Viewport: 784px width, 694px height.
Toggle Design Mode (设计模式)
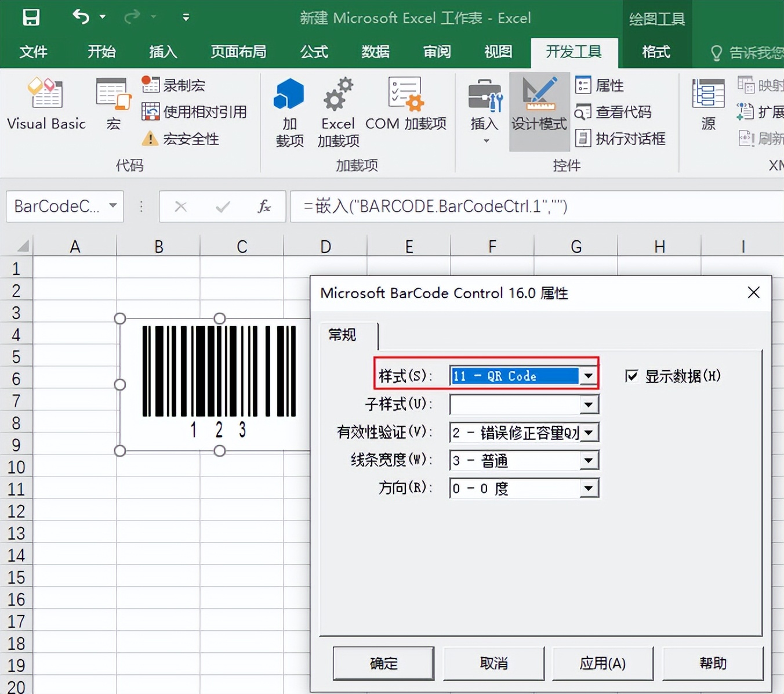click(x=539, y=111)
